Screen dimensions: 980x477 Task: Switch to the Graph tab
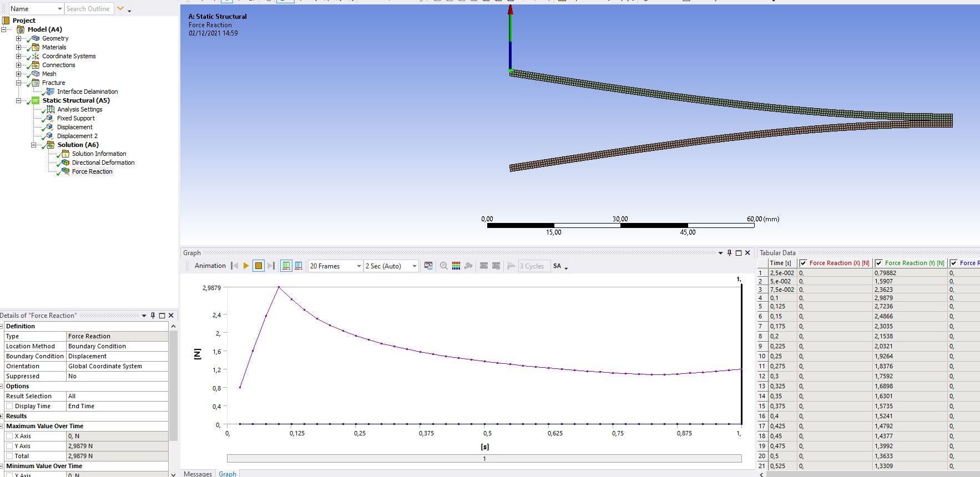(228, 474)
